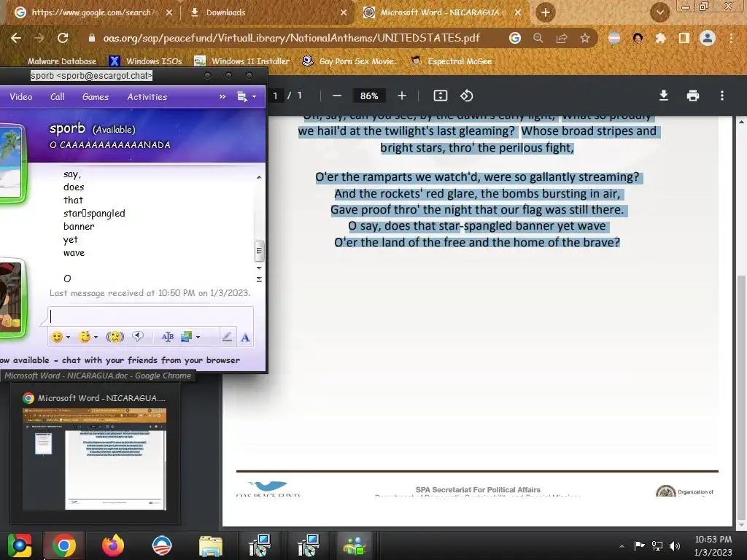This screenshot has height=560, width=747.
Task: Open messenger show menu dropdown
Action: (247, 97)
